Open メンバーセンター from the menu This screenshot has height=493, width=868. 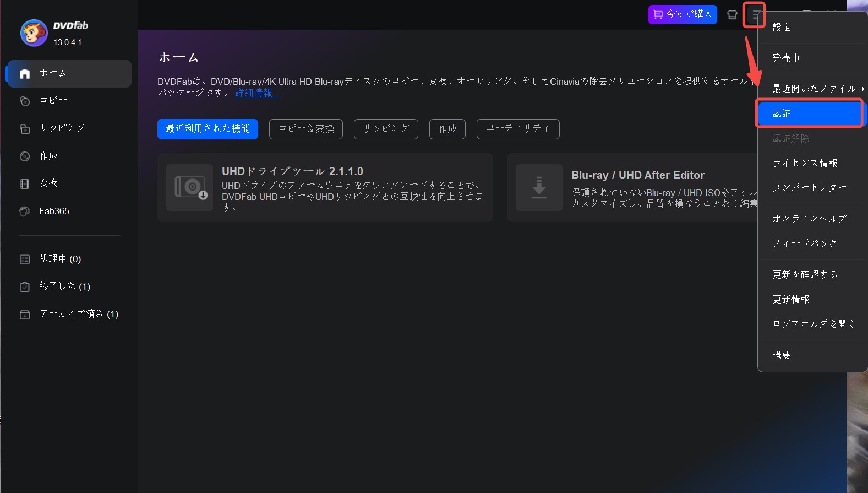pos(812,188)
